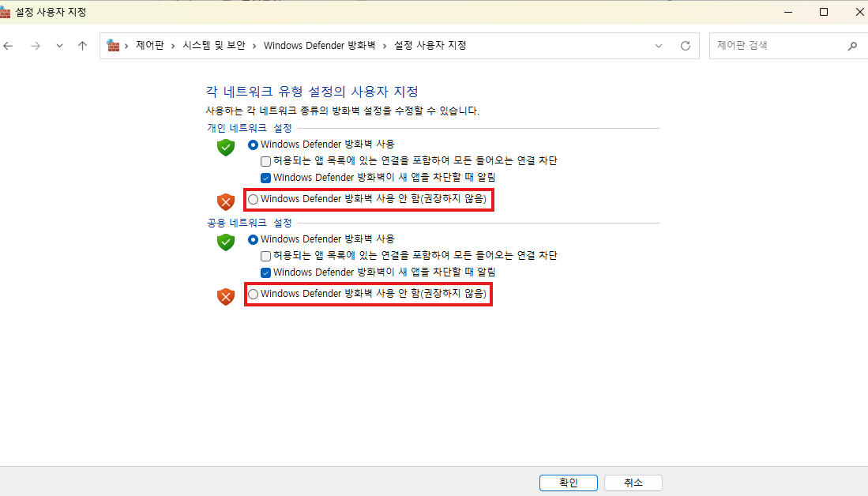This screenshot has height=496, width=868.
Task: Go up one level arrow
Action: 82,46
